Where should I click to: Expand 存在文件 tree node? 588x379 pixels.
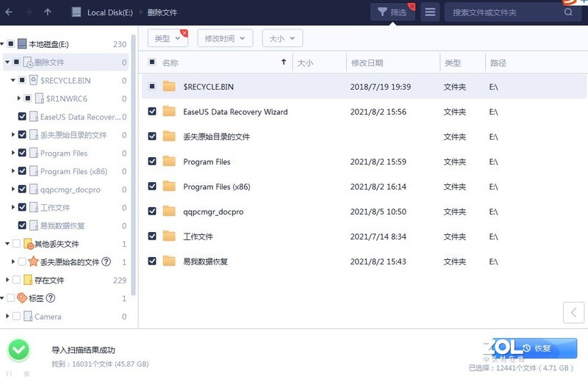click(7, 280)
